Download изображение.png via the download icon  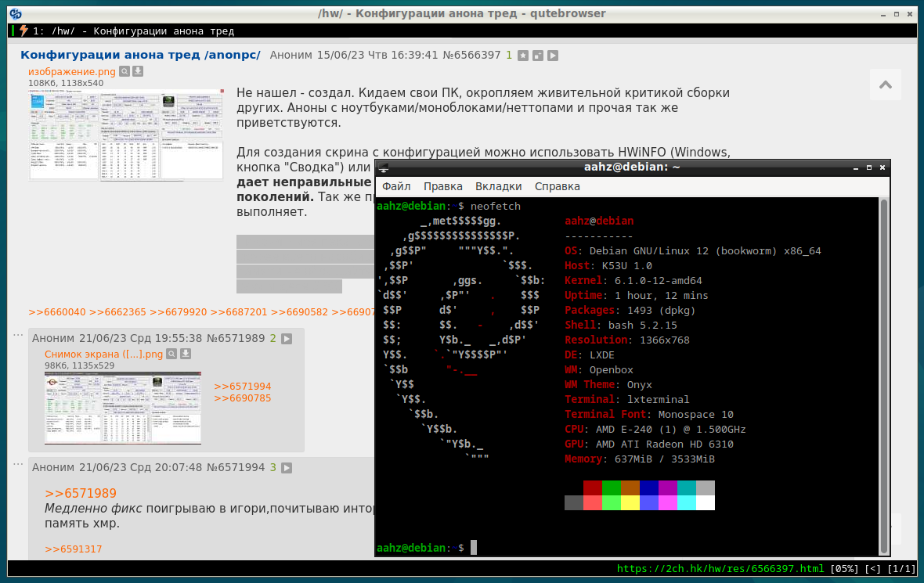138,71
